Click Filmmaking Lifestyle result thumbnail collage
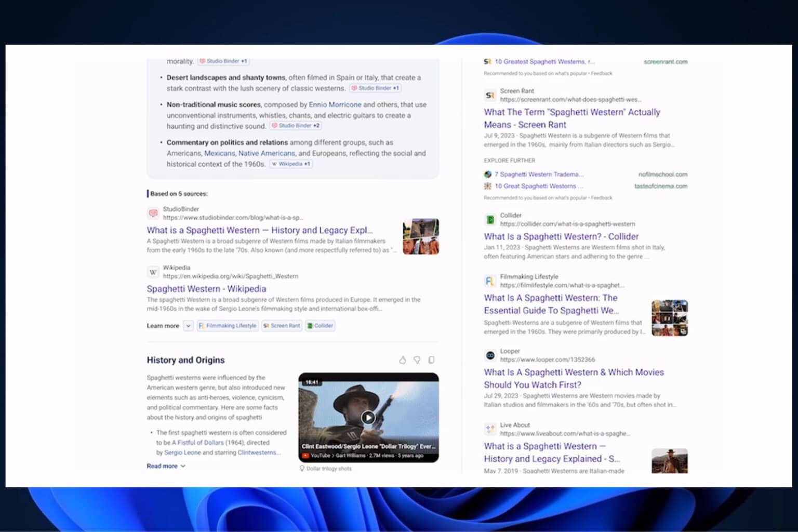This screenshot has height=532, width=798. tap(670, 317)
